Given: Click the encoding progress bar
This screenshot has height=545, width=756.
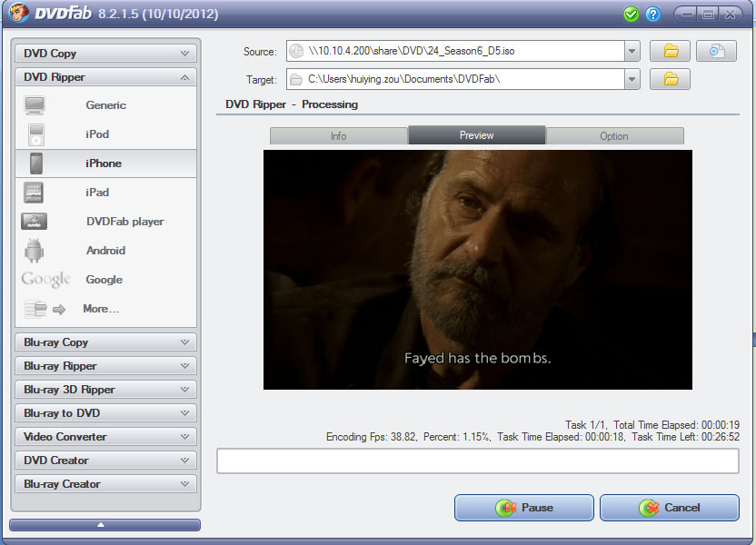Looking at the screenshot, I should click(478, 461).
